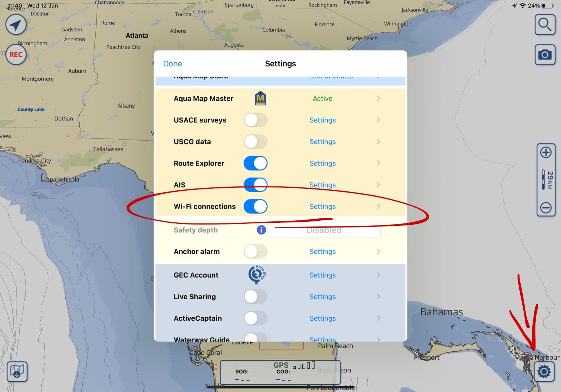Take a screenshot with the camera icon

pyautogui.click(x=545, y=55)
